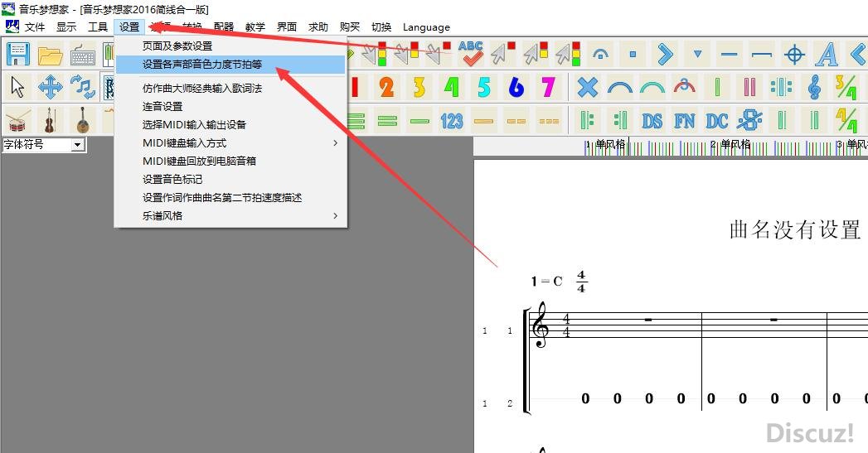Image resolution: width=868 pixels, height=453 pixels.
Task: Click the three orange dashes icon
Action: [x=549, y=120]
